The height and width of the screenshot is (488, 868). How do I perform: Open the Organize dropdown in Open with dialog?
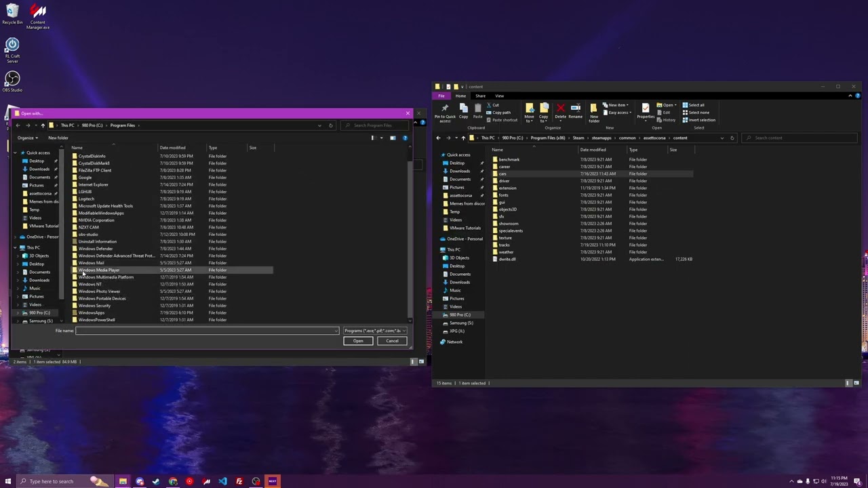coord(27,138)
